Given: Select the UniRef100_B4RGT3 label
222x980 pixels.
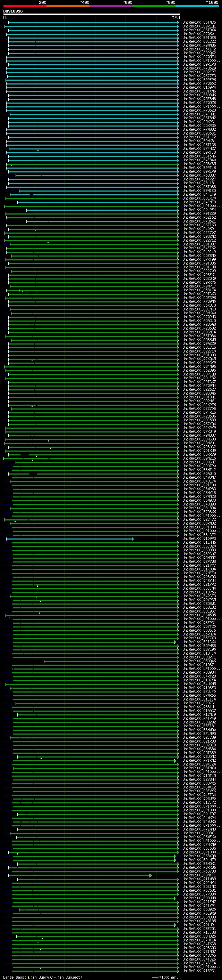Looking at the screenshot, I should [x=199, y=596].
